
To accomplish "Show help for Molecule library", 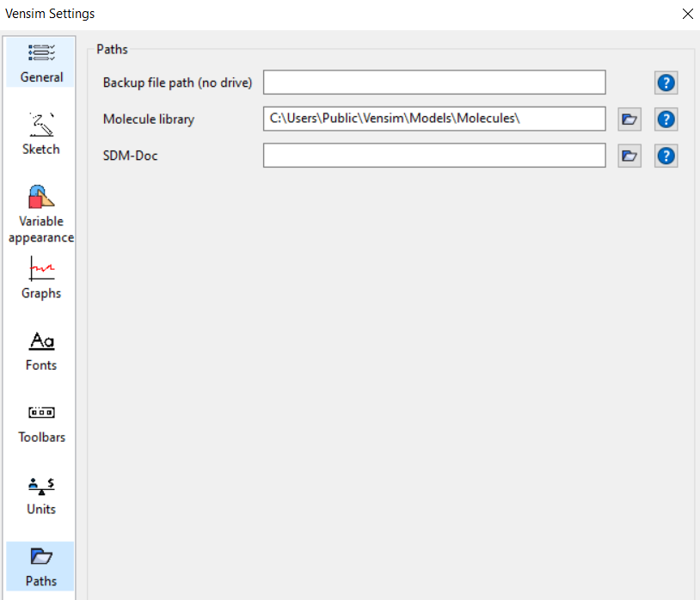I will [666, 119].
